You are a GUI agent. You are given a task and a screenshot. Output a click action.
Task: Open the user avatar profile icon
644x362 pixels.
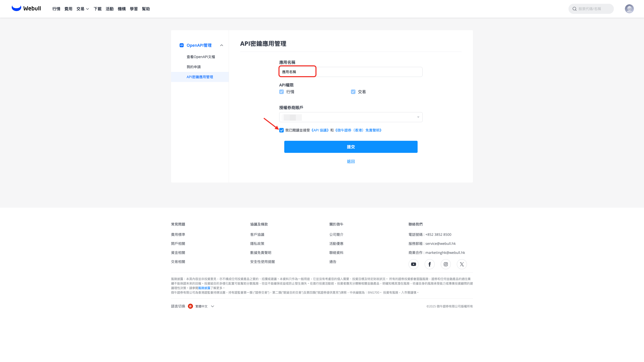629,9
